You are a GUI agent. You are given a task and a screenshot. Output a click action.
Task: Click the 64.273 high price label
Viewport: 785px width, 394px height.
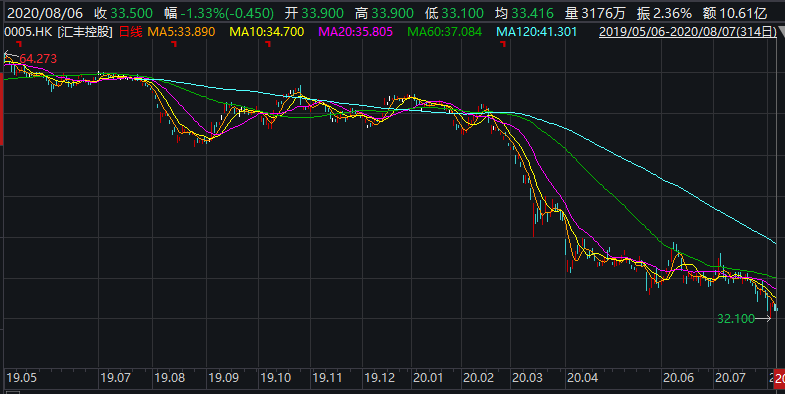pos(38,59)
